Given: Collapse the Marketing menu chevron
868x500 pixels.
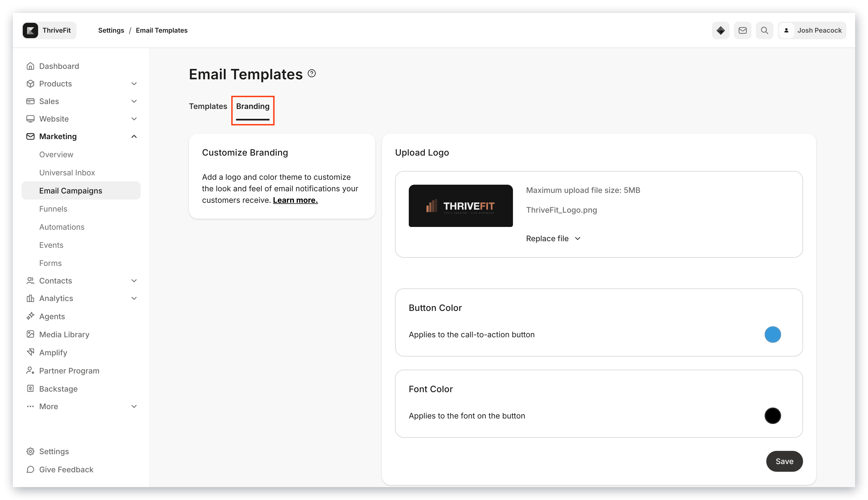Looking at the screenshot, I should [x=134, y=136].
